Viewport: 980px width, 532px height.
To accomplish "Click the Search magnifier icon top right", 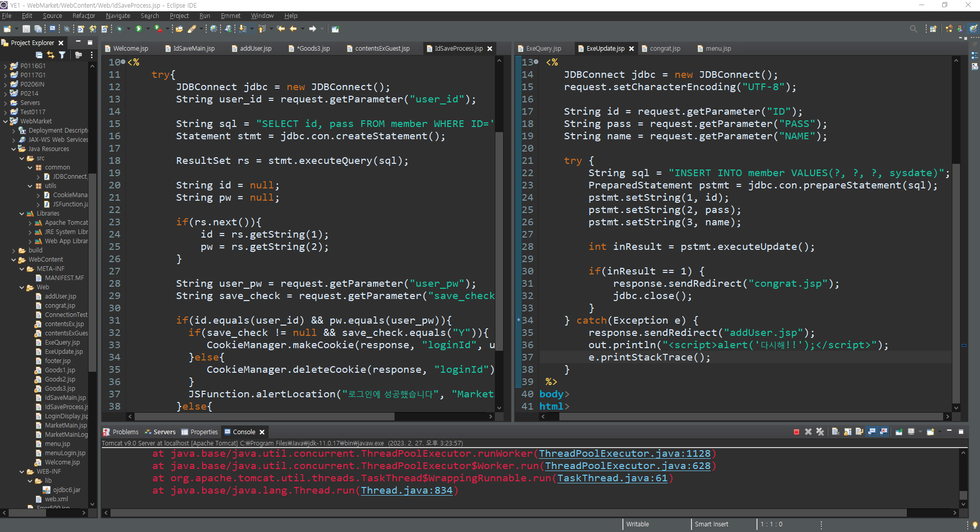I will tap(913, 29).
